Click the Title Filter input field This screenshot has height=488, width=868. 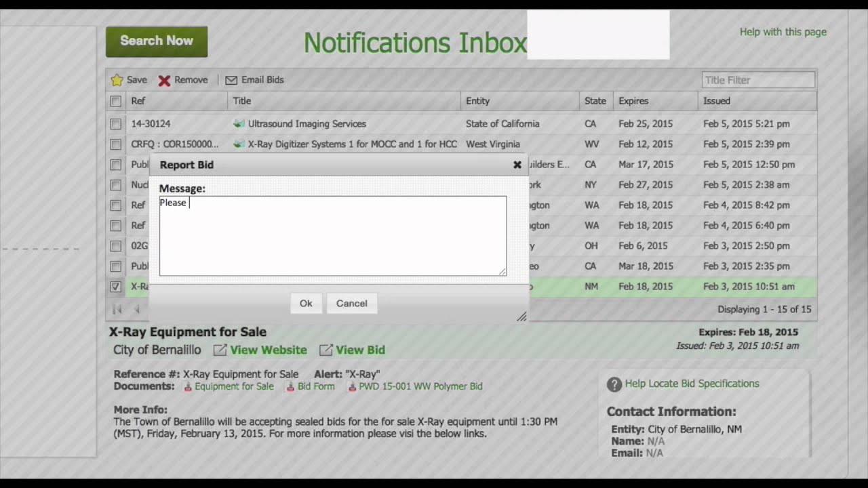(x=758, y=80)
